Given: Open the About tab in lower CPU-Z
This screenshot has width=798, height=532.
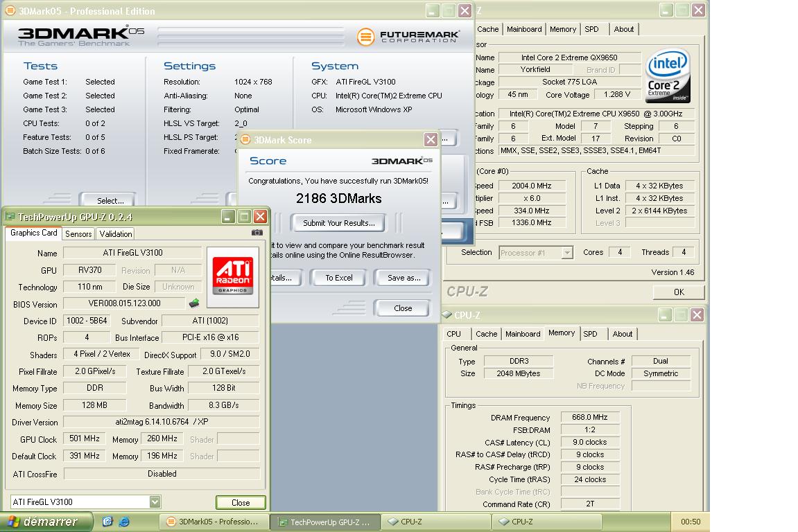Looking at the screenshot, I should [x=623, y=334].
